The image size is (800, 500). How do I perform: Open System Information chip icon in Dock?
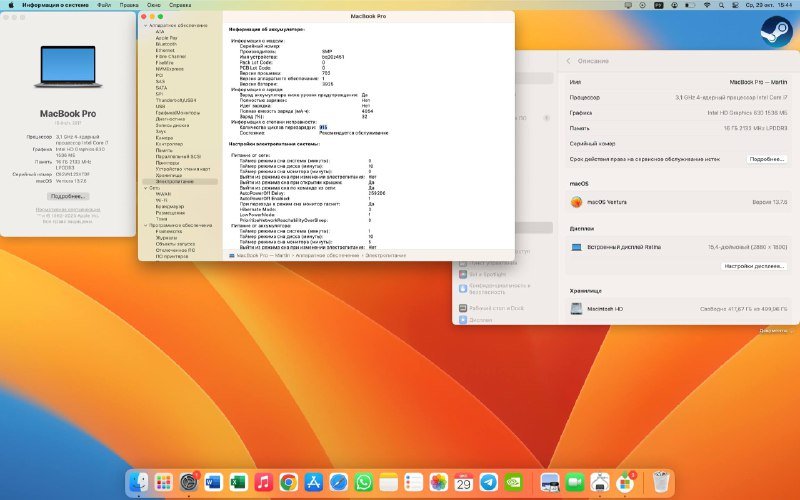tap(600, 482)
